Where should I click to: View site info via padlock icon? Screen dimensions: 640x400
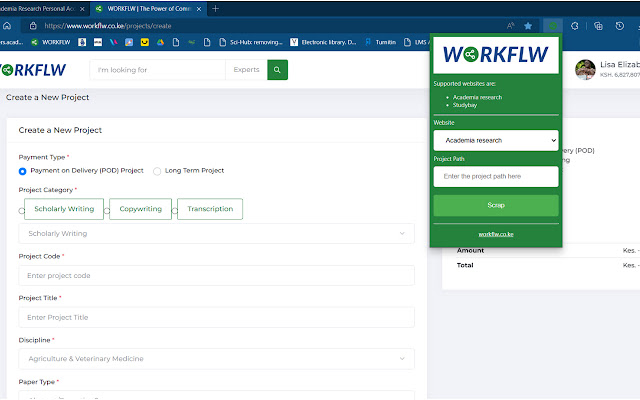coord(33,26)
